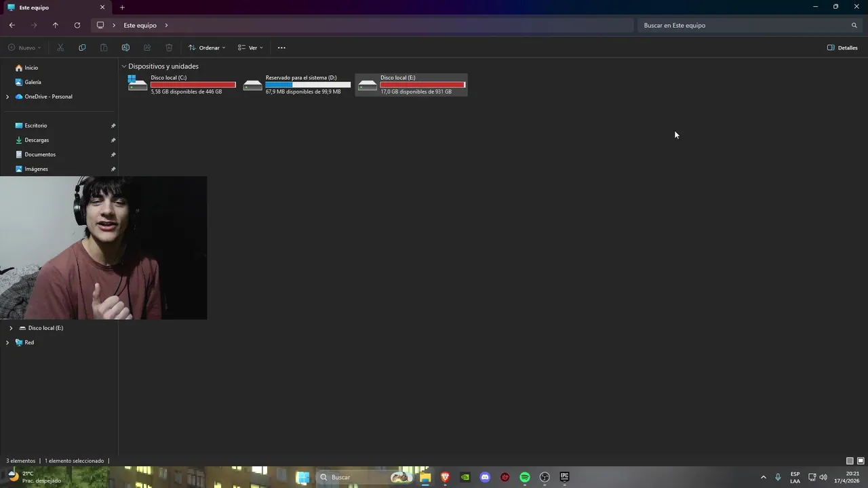Select Reservado para el sistema (D:) drive
868x488 pixels.
click(x=297, y=85)
